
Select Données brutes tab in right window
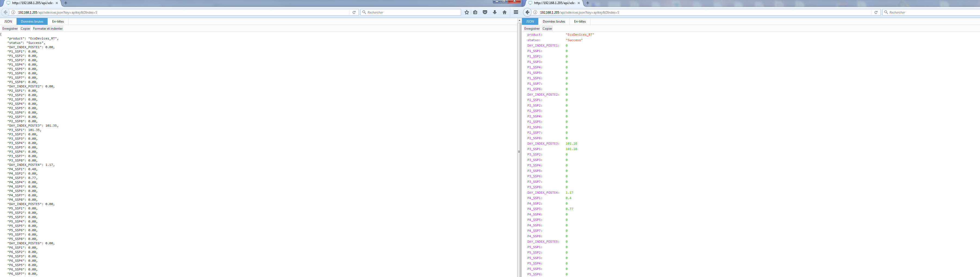click(553, 21)
